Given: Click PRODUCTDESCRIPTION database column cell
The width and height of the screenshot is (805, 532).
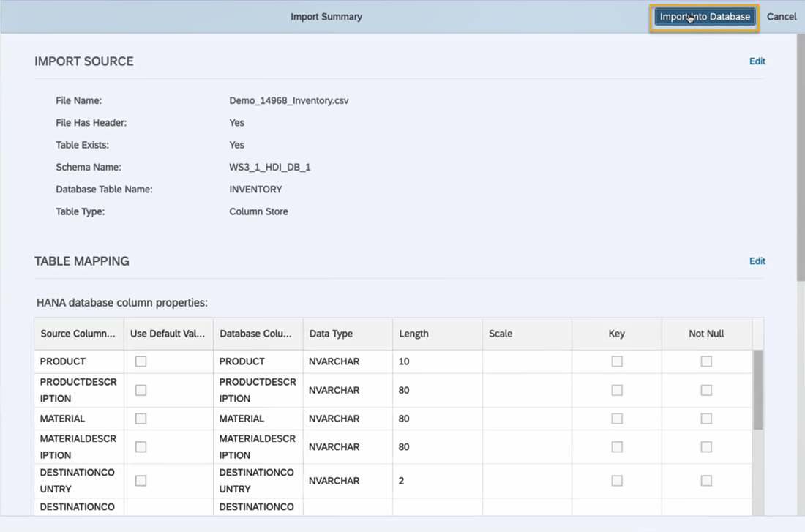Looking at the screenshot, I should pos(258,390).
